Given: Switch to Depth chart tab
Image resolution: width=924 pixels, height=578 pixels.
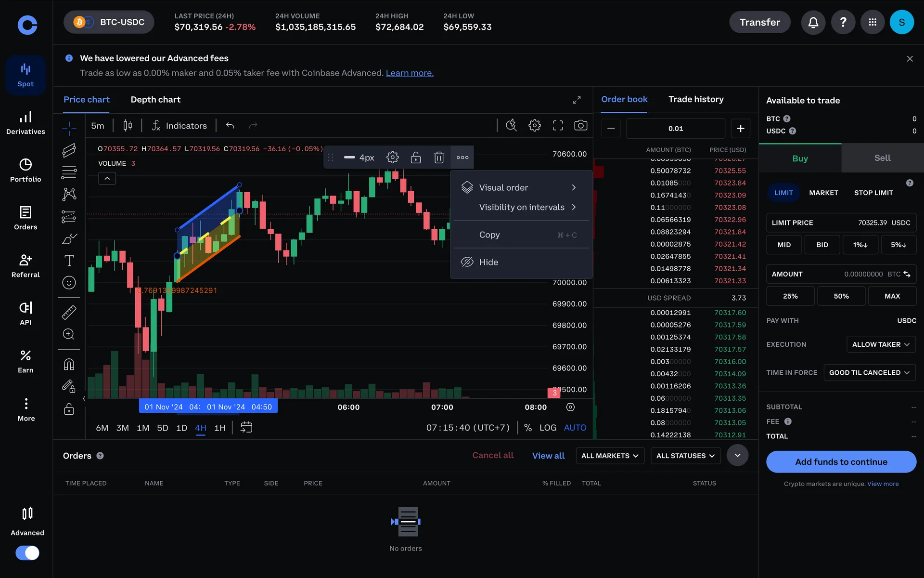Looking at the screenshot, I should [x=155, y=100].
